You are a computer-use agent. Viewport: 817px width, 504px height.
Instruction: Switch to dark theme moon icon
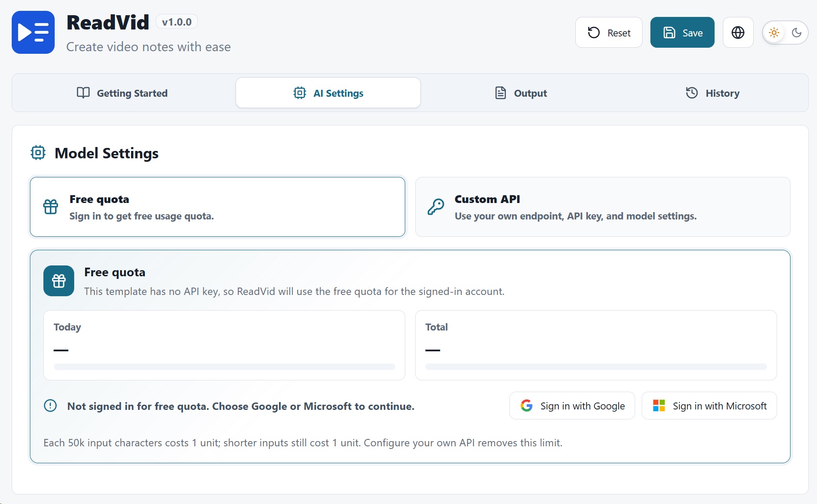[x=797, y=33]
